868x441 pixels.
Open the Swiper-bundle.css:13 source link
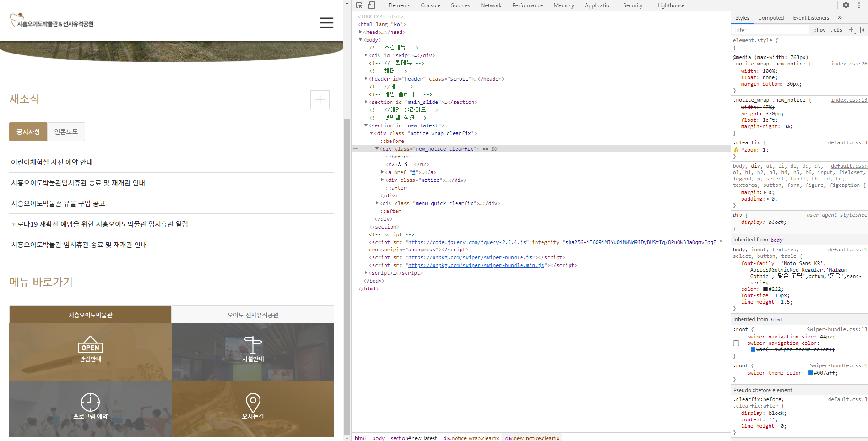pyautogui.click(x=837, y=329)
